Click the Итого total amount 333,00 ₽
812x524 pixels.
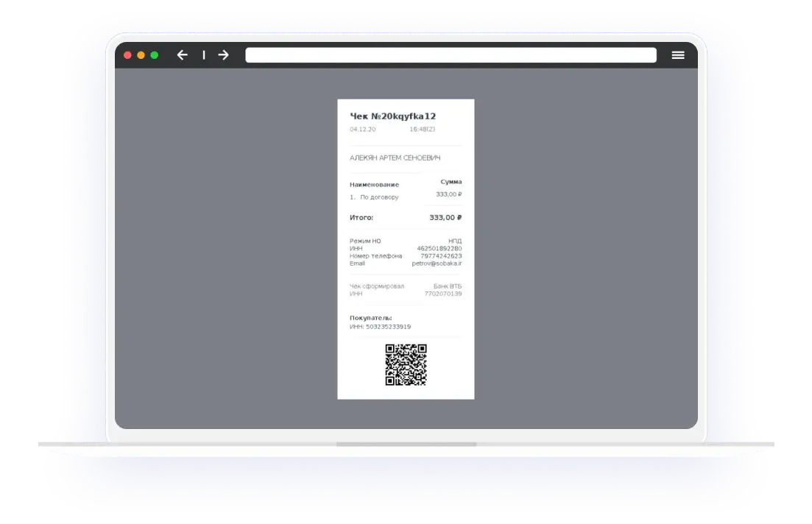point(445,218)
